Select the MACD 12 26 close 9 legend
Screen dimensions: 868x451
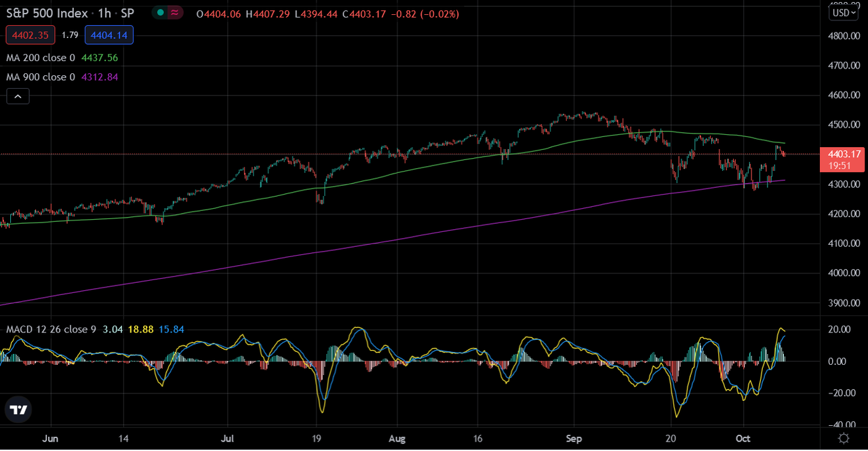click(x=52, y=330)
